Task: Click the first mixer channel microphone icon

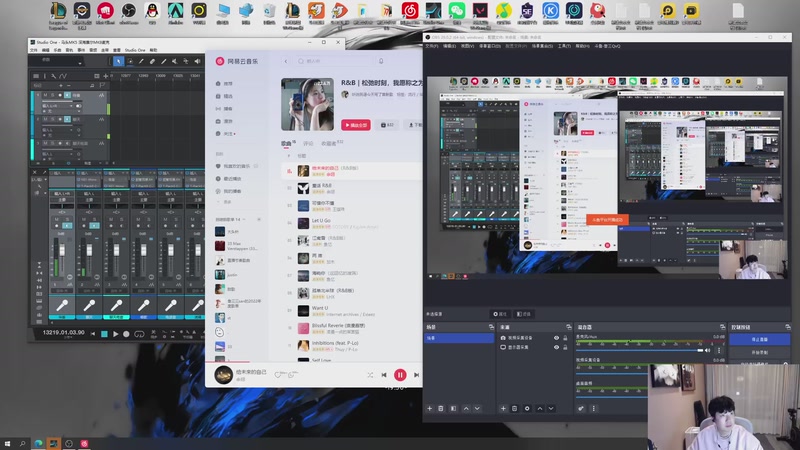Action: tap(62, 305)
